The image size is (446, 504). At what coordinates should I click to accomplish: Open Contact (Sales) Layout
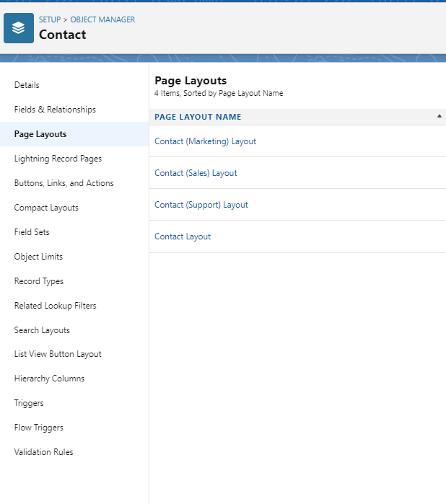(196, 173)
